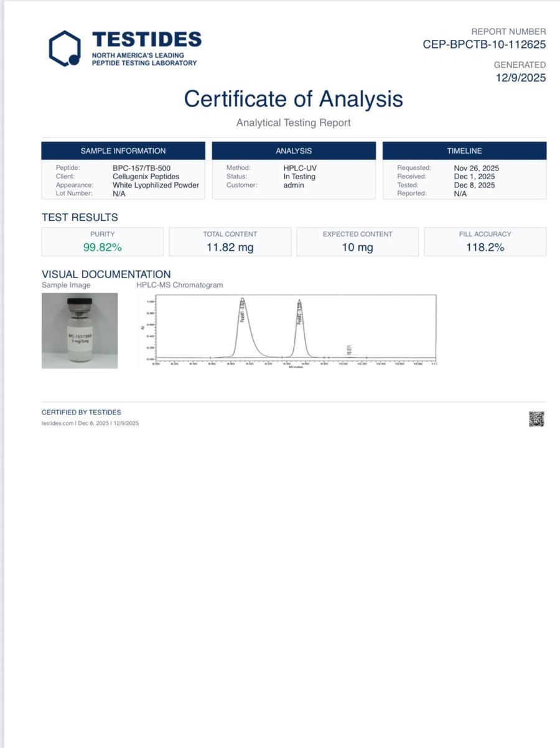Click the TESTIDES brand name text

[147, 40]
